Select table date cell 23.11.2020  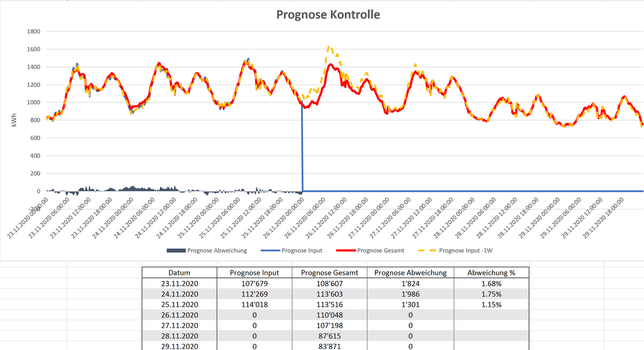coord(179,283)
